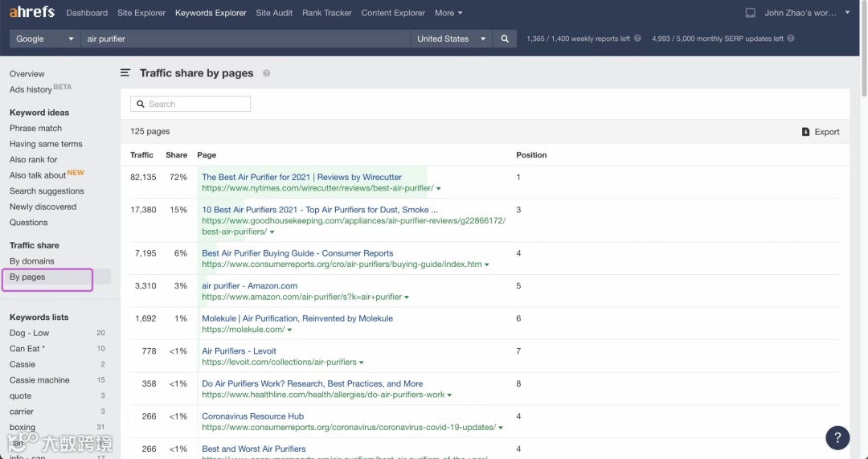This screenshot has height=459, width=868.
Task: Toggle the sidebar hamburger menu icon
Action: (125, 73)
